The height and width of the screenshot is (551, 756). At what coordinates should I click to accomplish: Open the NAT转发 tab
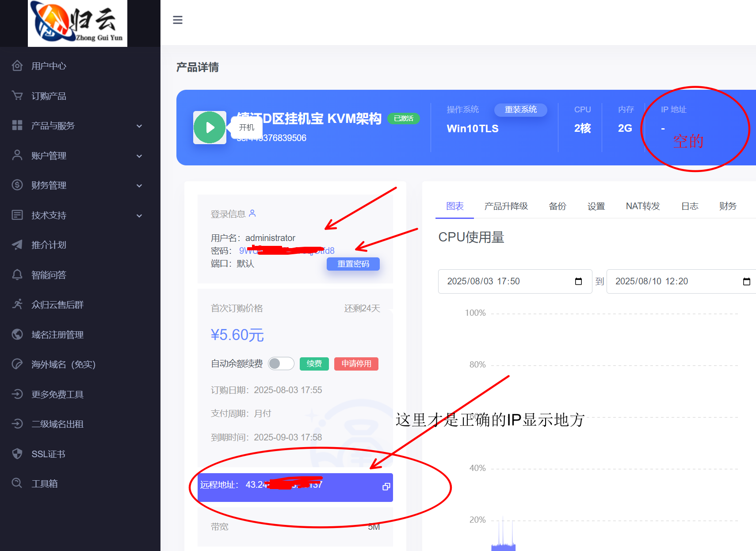tap(642, 206)
